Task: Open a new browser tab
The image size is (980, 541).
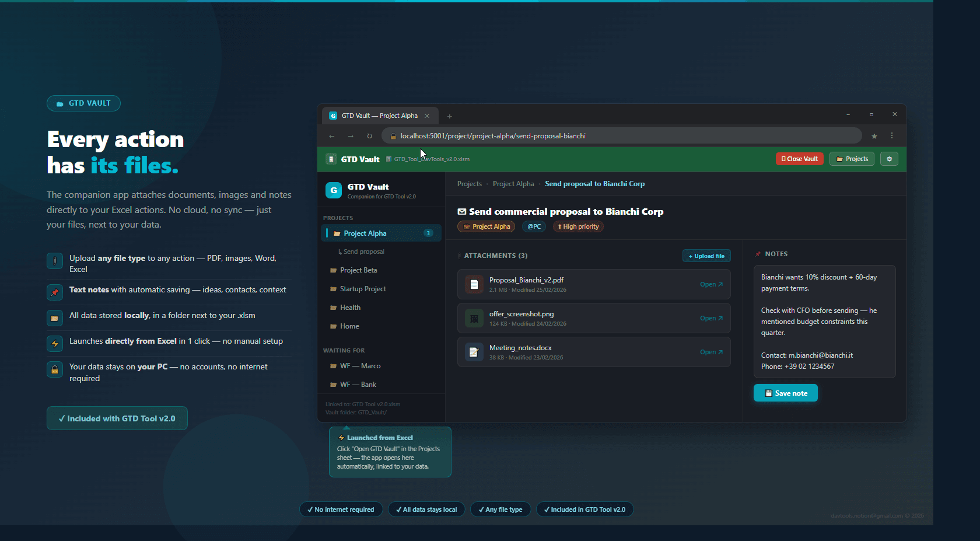Action: click(x=449, y=116)
